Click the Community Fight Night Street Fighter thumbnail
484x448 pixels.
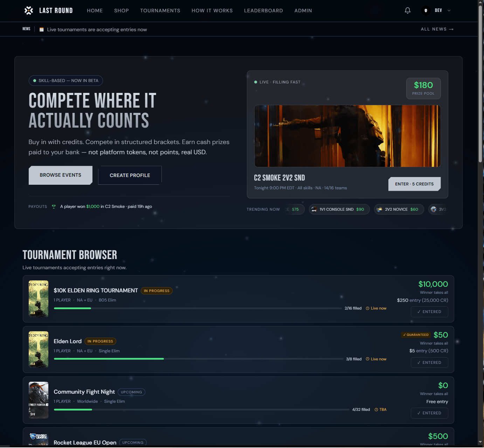pyautogui.click(x=39, y=400)
